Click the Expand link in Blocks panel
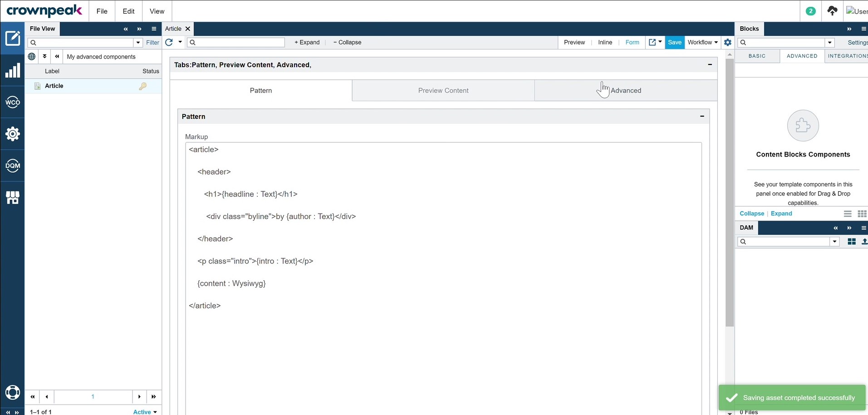The image size is (868, 415). coord(781,214)
